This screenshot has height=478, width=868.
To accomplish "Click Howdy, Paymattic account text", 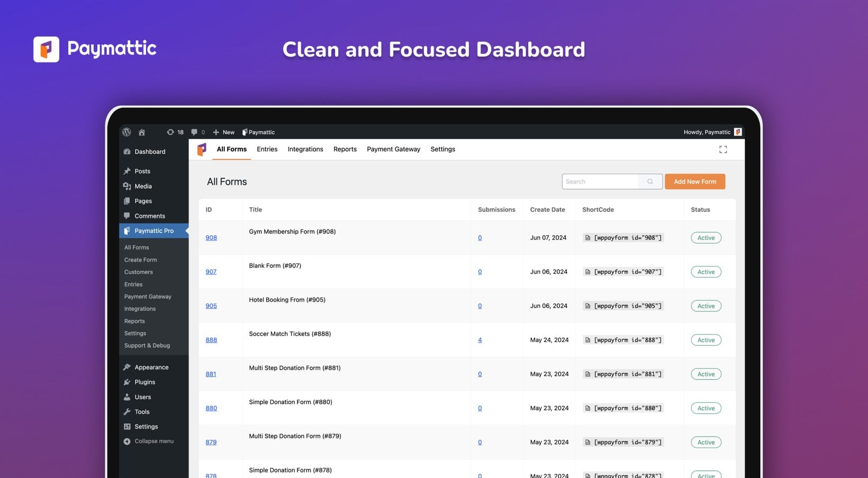I will (x=707, y=132).
